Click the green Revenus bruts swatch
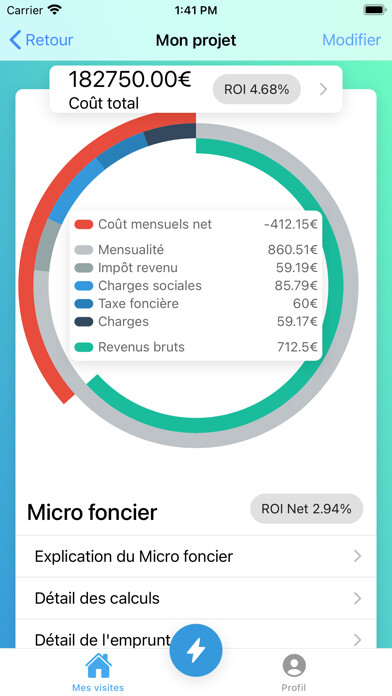 click(x=84, y=347)
